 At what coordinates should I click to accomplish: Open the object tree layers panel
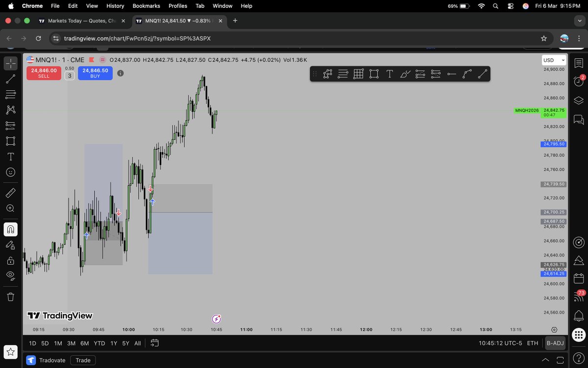579,101
